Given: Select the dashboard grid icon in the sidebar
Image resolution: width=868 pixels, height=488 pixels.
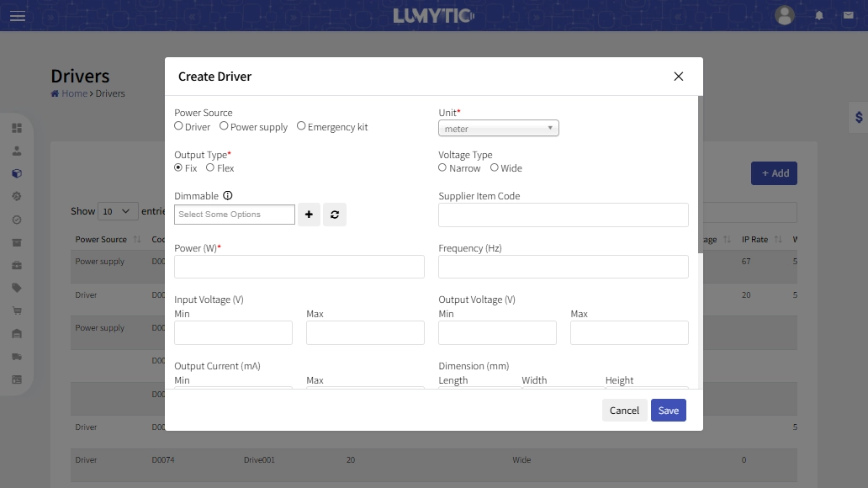Looking at the screenshot, I should pyautogui.click(x=15, y=128).
